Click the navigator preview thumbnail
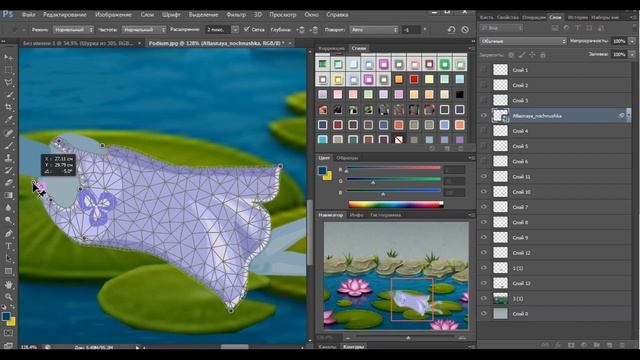 coord(396,276)
